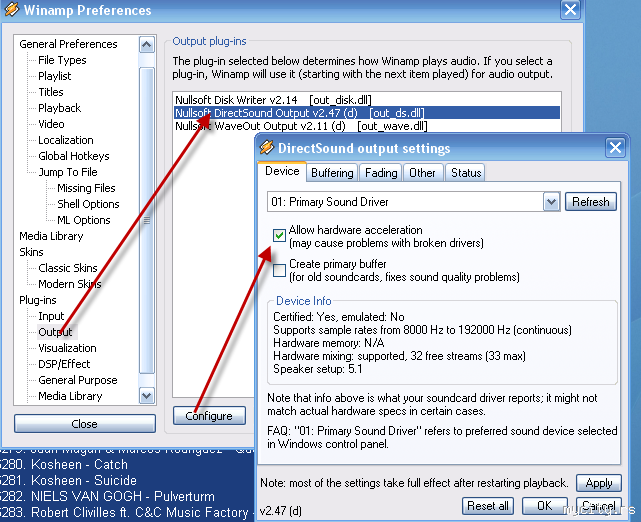Screen dimensions: 641x522
Task: Select Media Library under Plug-ins
Action: point(70,396)
